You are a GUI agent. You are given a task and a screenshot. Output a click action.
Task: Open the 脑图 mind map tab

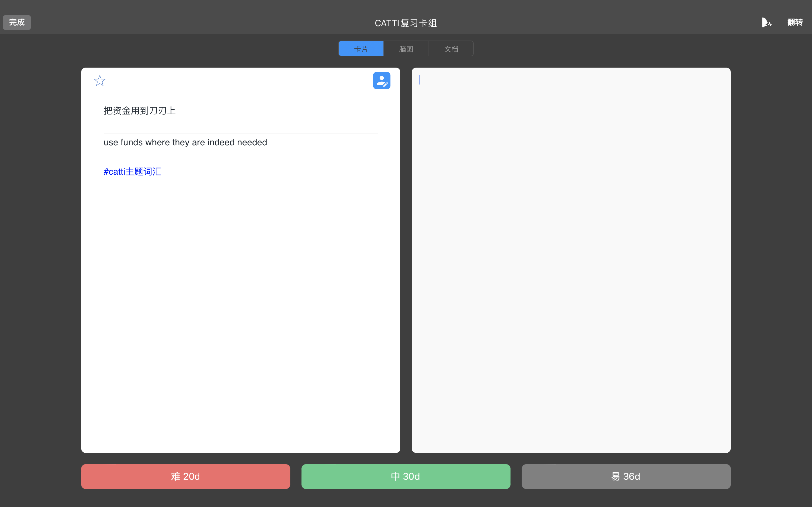[x=406, y=49]
